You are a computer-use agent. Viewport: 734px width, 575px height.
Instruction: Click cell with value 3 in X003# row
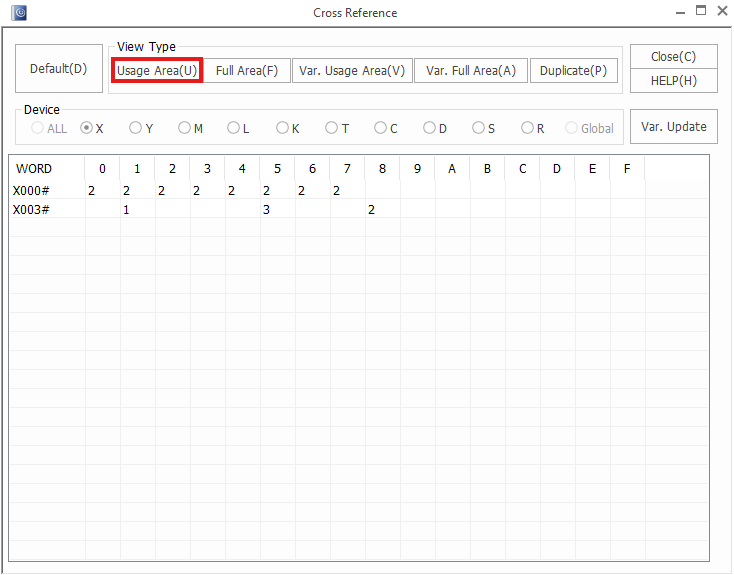267,209
